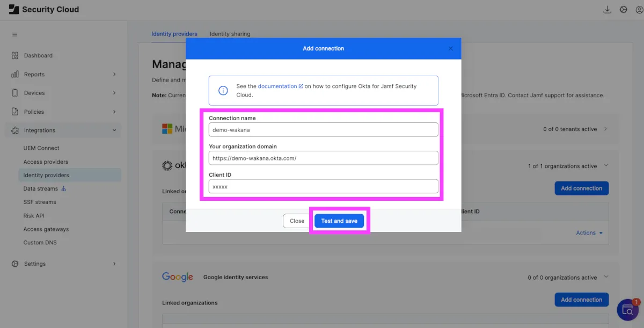
Task: Expand the Settings submenu chevron
Action: [x=114, y=264]
